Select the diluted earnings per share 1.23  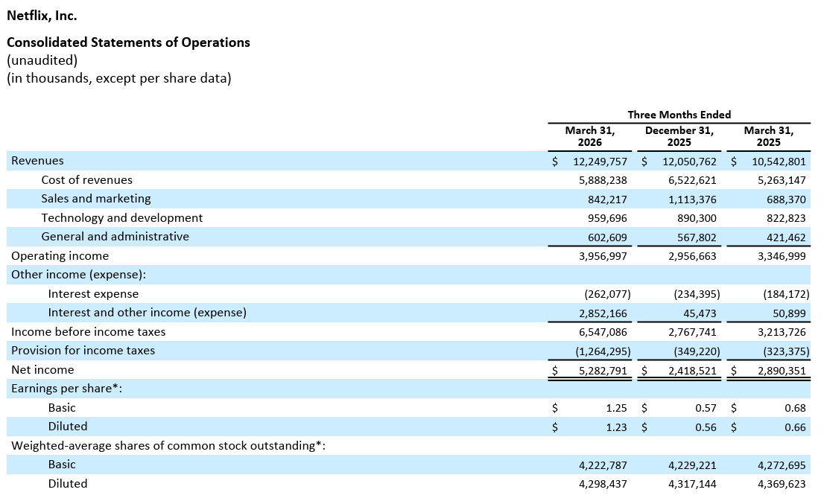(616, 427)
